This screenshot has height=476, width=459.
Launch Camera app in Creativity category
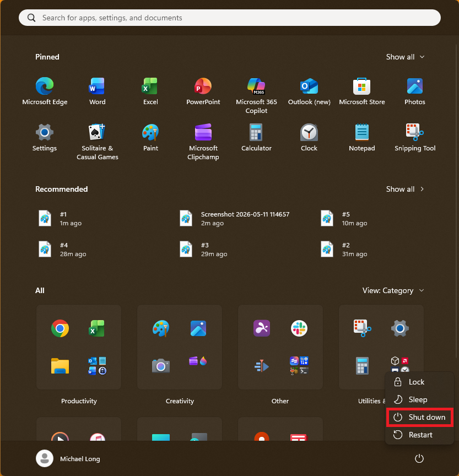pos(161,366)
